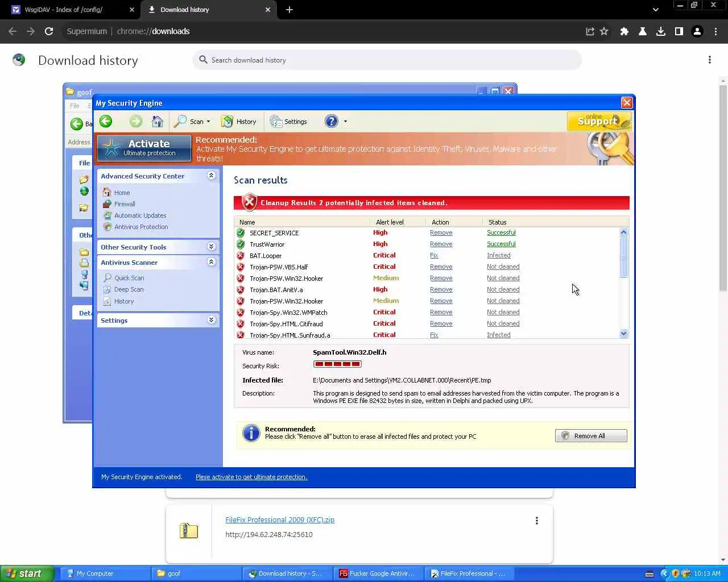Viewport: 728px width, 582px height.
Task: Reload the page using the browser refresh icon
Action: tap(49, 31)
